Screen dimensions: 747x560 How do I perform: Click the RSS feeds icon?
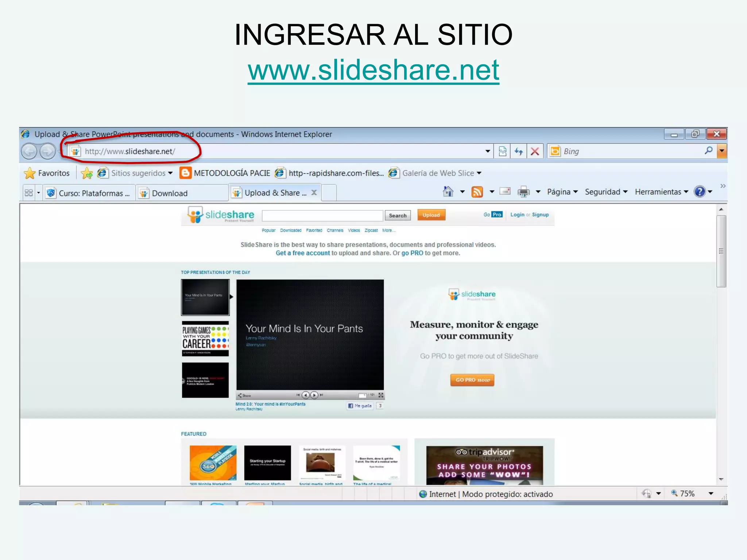point(477,191)
